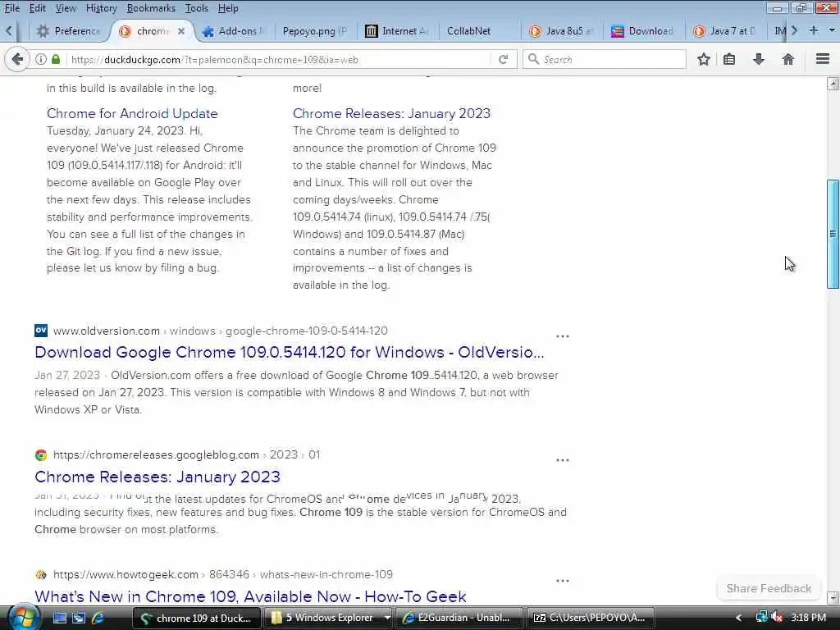This screenshot has width=840, height=630.
Task: Go to the home page icon
Action: [x=787, y=59]
